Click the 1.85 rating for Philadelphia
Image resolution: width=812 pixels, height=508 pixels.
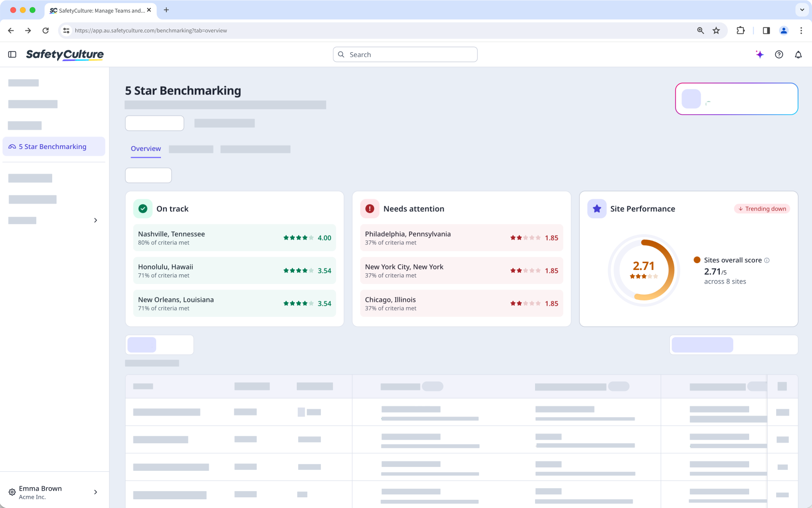coord(534,238)
